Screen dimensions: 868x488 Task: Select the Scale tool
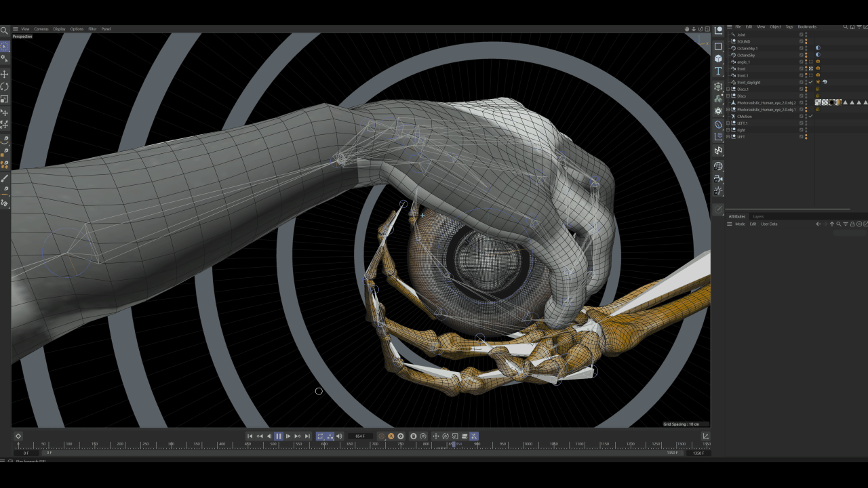tap(5, 99)
